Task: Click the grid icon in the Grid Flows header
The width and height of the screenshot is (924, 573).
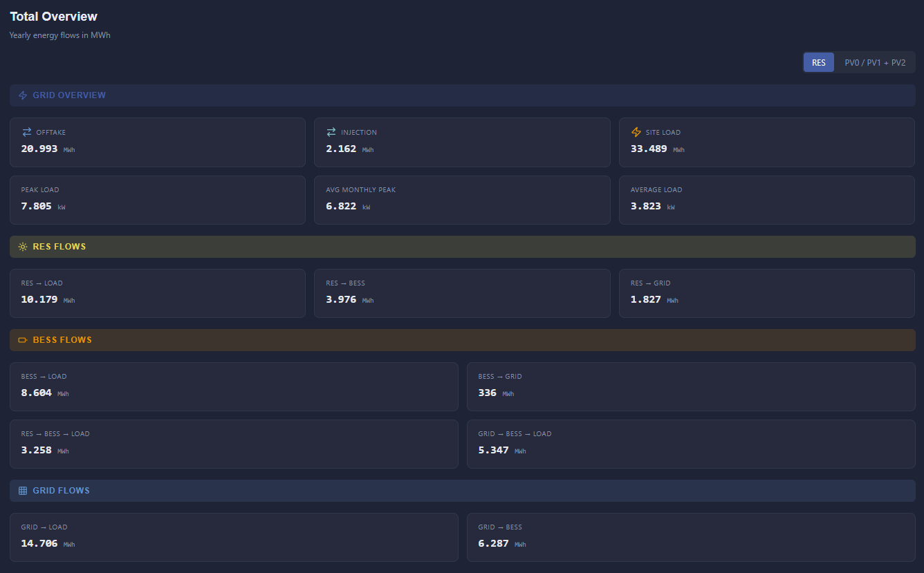Action: (x=21, y=490)
